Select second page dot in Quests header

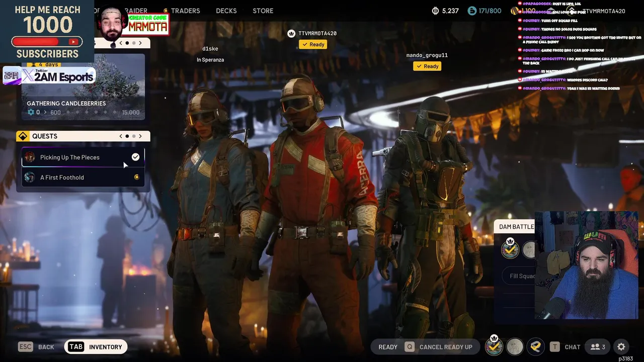click(x=134, y=136)
